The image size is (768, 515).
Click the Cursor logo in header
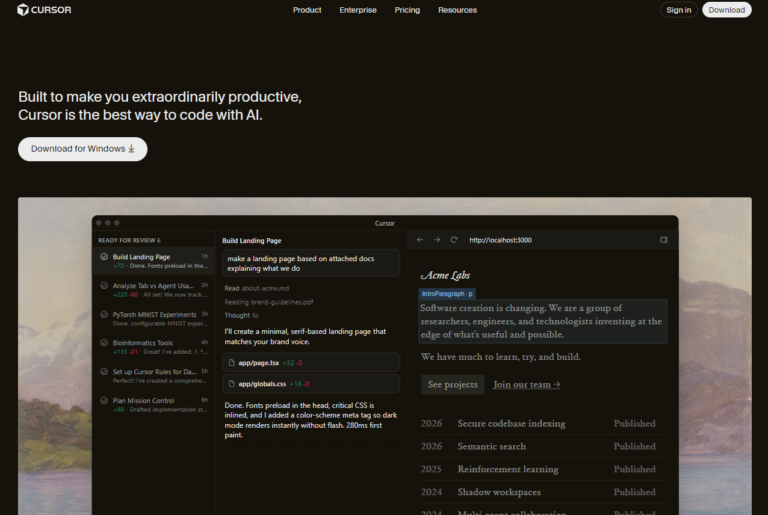pyautogui.click(x=44, y=10)
